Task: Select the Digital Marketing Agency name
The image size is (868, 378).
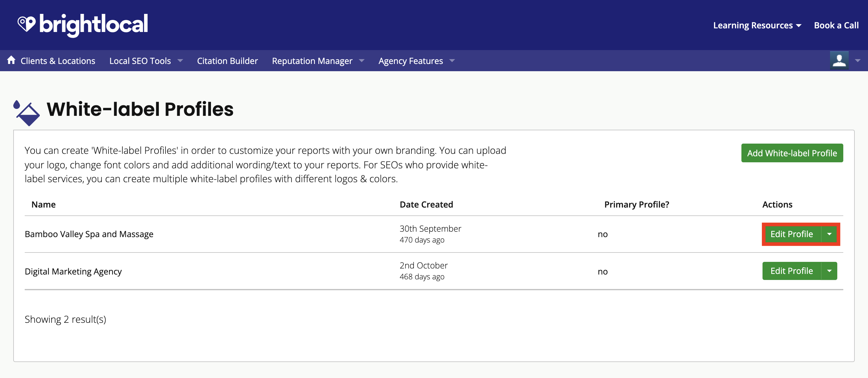Action: coord(73,272)
